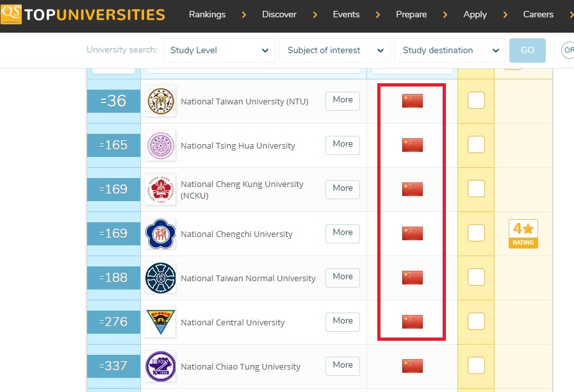Click the National Tsing Hua University logo
The height and width of the screenshot is (392, 574).
(160, 145)
